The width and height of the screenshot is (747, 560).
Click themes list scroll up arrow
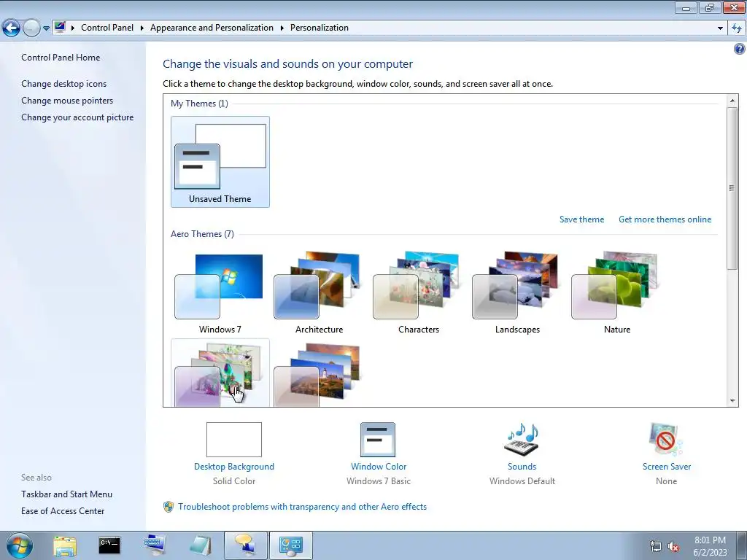point(732,101)
